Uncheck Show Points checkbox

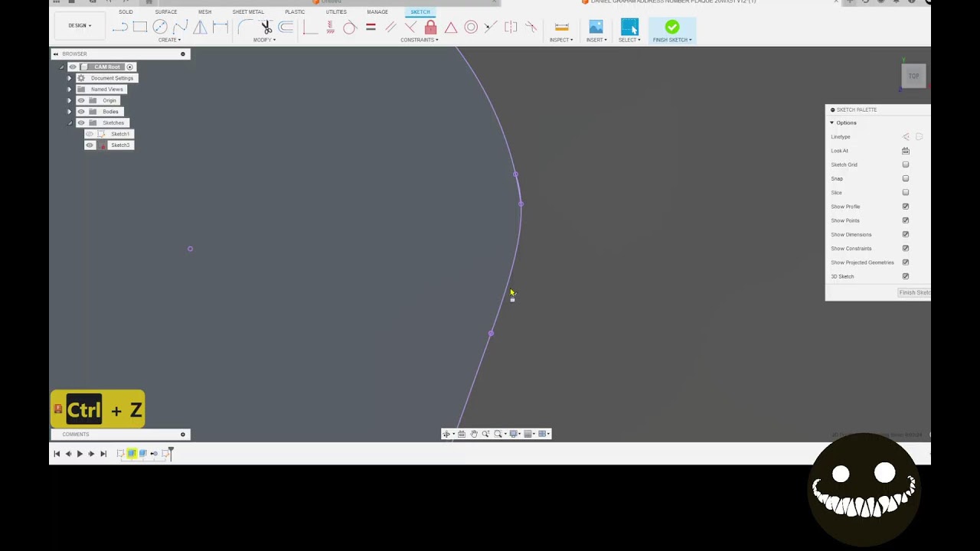coord(906,220)
